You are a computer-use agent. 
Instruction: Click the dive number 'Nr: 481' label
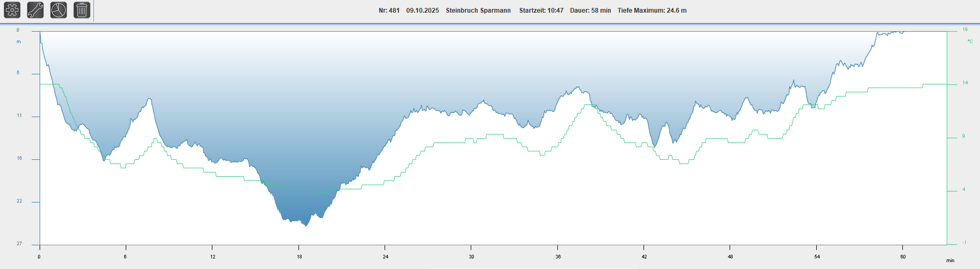pos(389,11)
